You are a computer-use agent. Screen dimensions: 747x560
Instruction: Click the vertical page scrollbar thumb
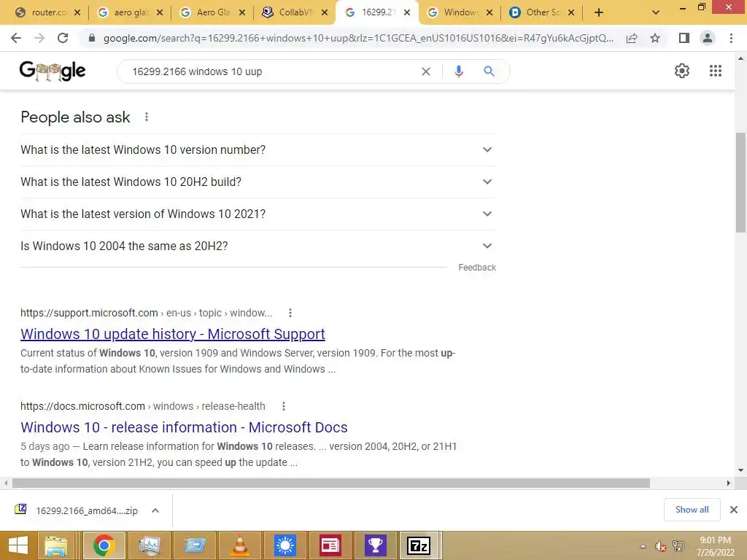(x=740, y=182)
